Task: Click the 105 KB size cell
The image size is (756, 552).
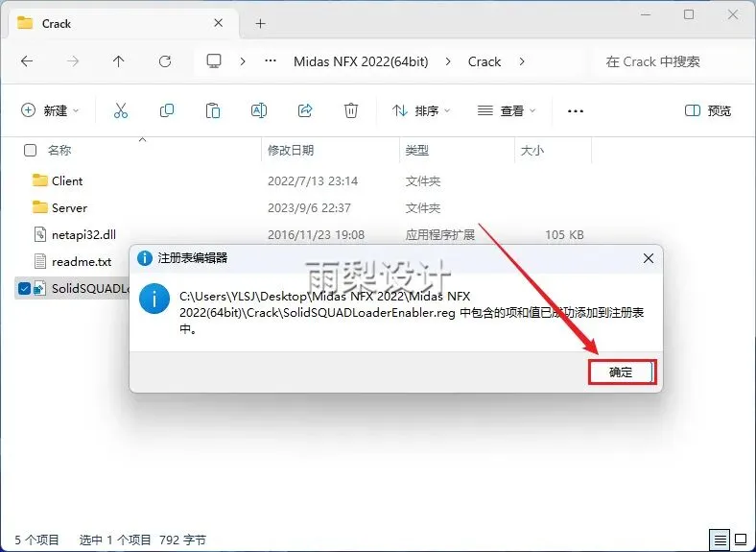Action: click(x=564, y=235)
